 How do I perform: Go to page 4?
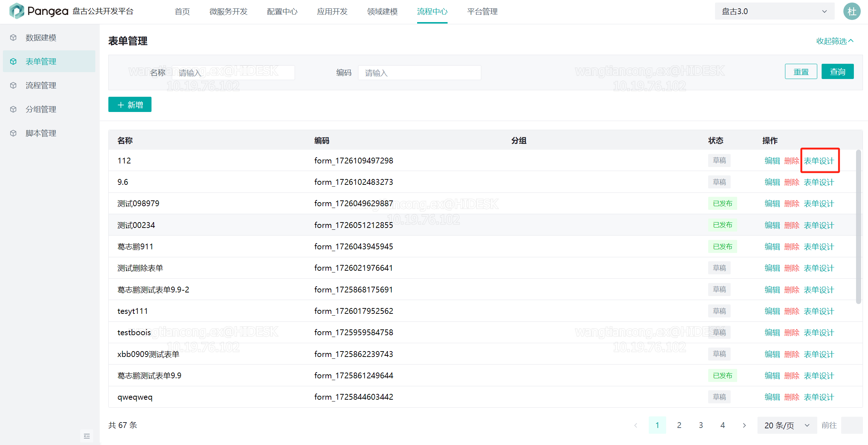coord(723,425)
